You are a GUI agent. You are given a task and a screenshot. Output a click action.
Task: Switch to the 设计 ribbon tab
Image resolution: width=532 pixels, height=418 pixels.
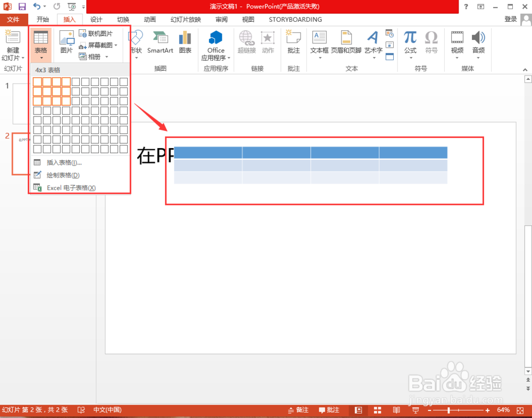click(96, 19)
